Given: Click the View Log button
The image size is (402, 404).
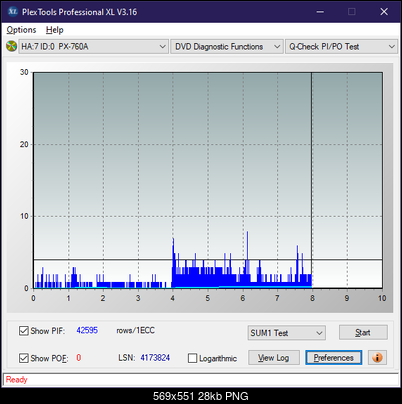Looking at the screenshot, I should [x=274, y=358].
